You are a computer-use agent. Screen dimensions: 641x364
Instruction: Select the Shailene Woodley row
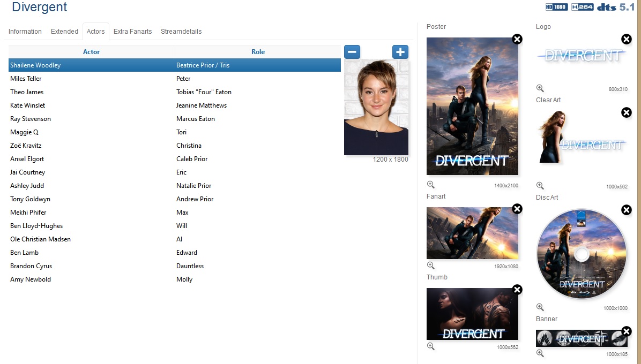[175, 65]
